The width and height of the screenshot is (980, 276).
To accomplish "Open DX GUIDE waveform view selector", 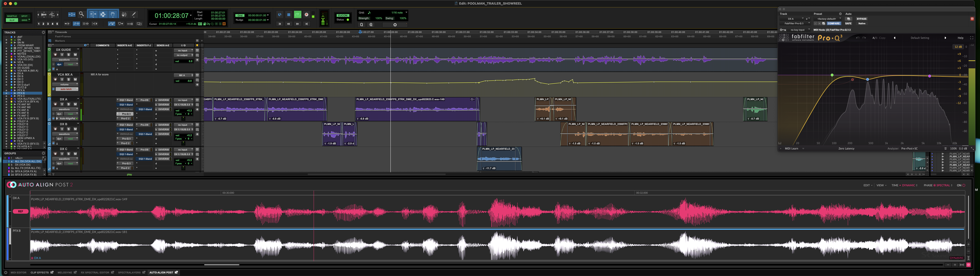I will point(65,60).
